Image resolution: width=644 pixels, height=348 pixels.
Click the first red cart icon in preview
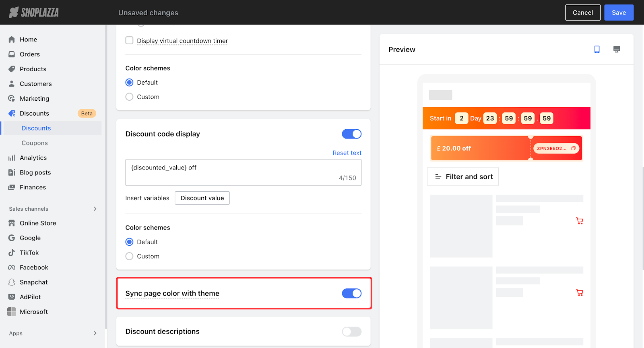click(579, 221)
